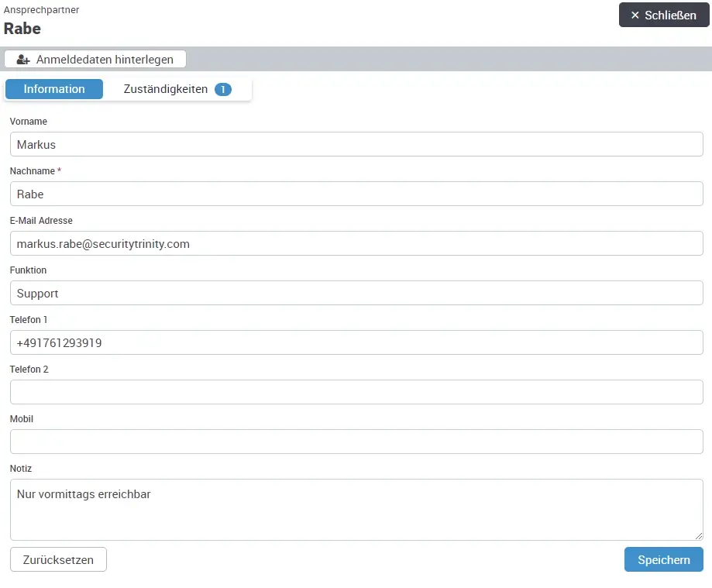Reset the form with Zurücksetzen
Screen dimensions: 712x588
pos(58,559)
